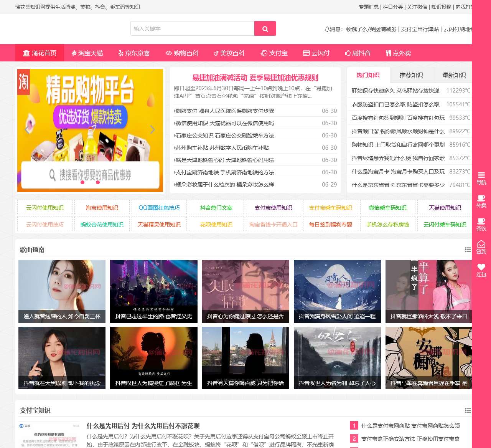Click the 蚂蚁合花使用知识 tag button
Viewport: 491px width, 448px height.
click(x=102, y=225)
